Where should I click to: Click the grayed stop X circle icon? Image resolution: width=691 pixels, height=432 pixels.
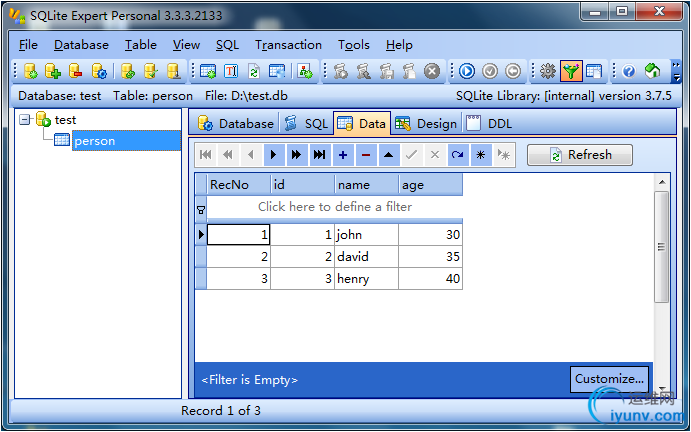(432, 71)
